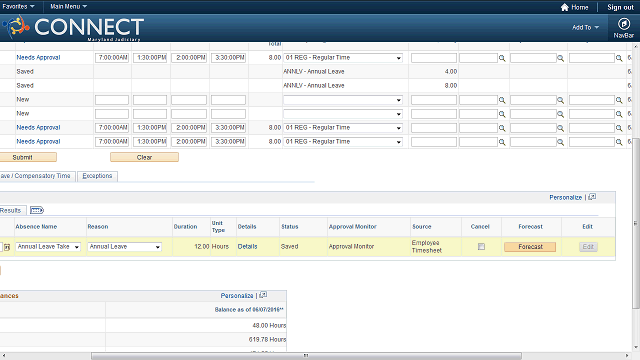Click third lookup magnifier in row directly above Submit
640x360 pixels.
(619, 142)
